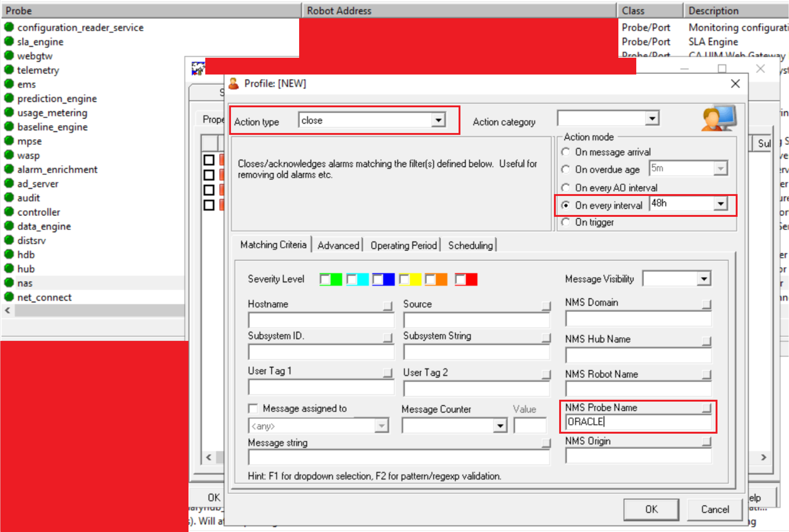Select the On trigger radio option
The width and height of the screenshot is (789, 532).
click(x=565, y=222)
